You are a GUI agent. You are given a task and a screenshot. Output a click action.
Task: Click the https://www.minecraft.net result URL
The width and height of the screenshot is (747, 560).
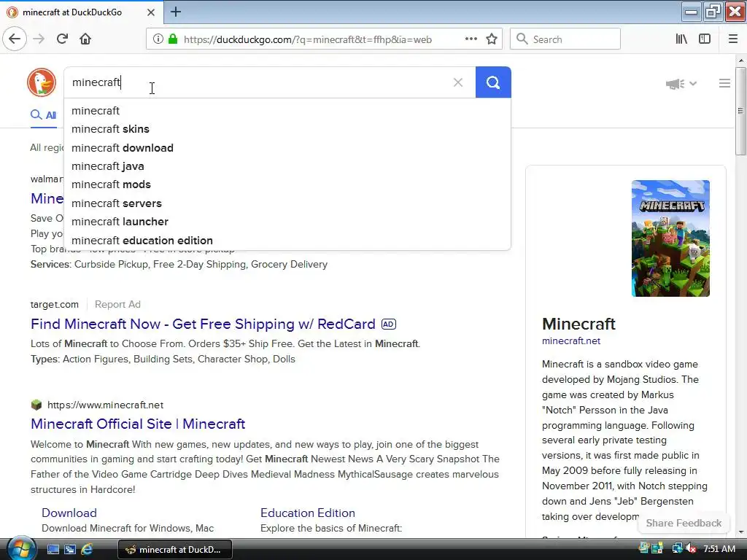105,405
